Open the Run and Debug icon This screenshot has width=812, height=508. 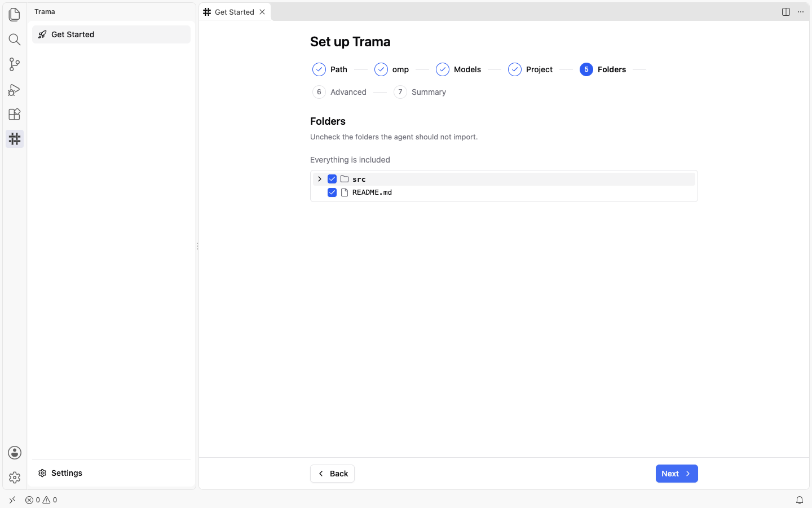pyautogui.click(x=15, y=89)
